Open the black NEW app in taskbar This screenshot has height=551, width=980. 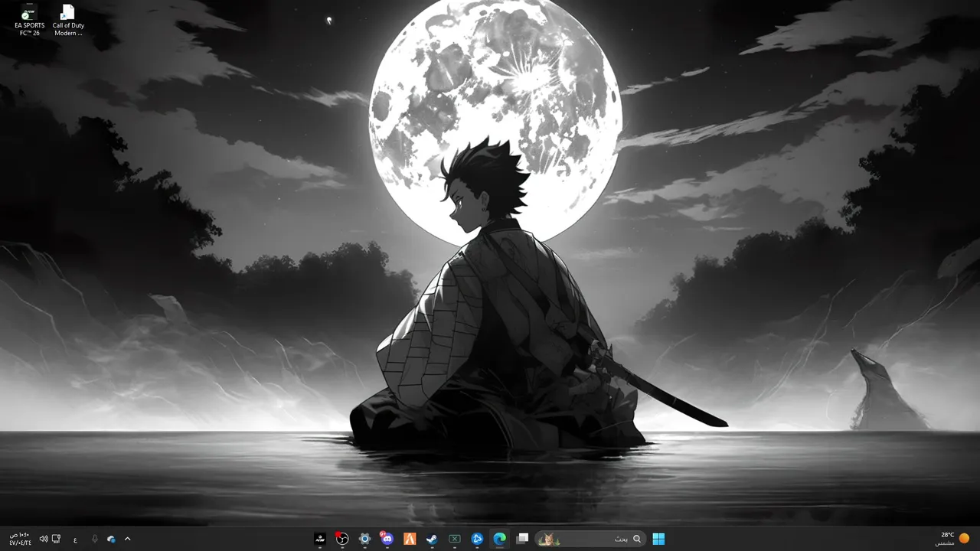(x=320, y=539)
